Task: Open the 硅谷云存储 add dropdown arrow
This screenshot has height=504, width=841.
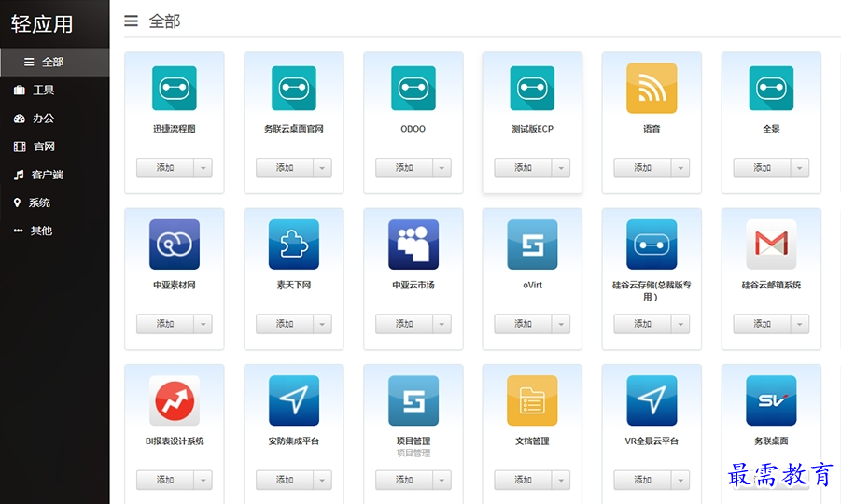Action: 680,324
